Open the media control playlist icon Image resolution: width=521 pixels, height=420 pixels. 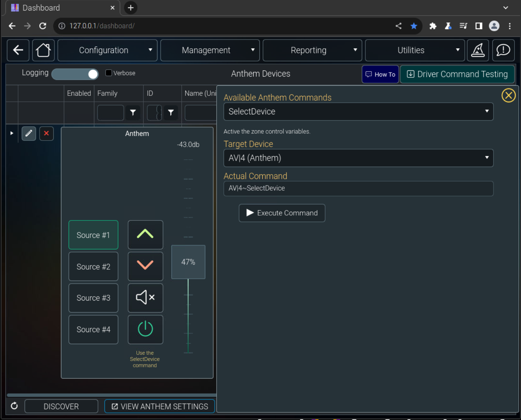463,26
